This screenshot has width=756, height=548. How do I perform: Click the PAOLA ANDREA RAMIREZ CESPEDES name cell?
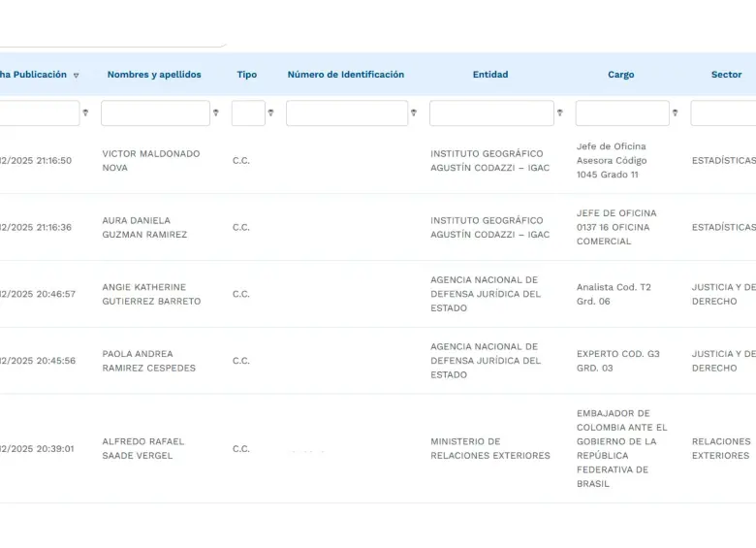[148, 361]
